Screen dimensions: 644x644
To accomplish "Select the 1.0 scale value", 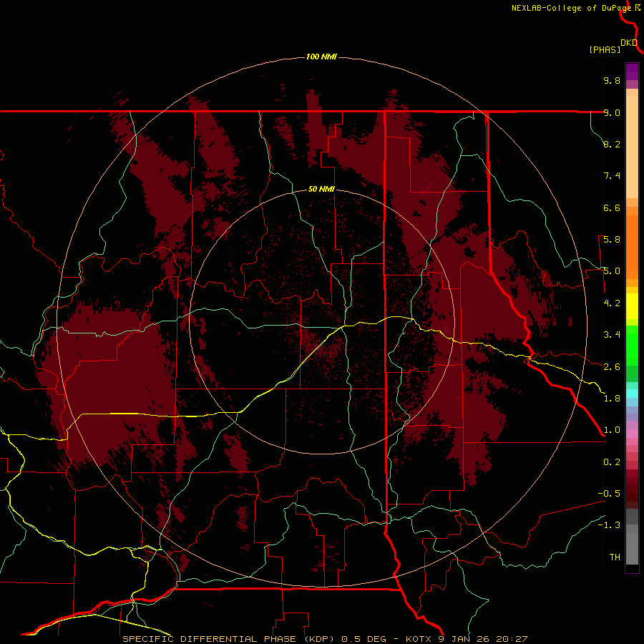I will 612,430.
